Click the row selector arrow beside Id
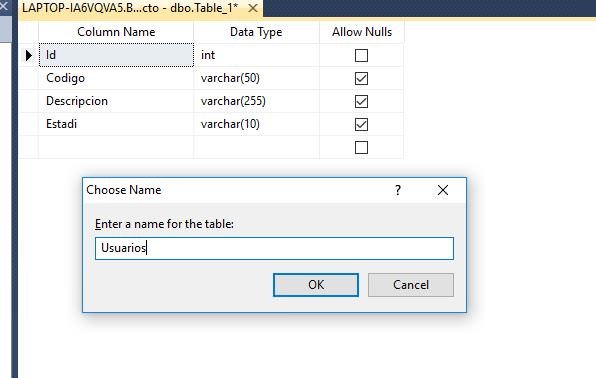This screenshot has height=378, width=596. [x=29, y=56]
